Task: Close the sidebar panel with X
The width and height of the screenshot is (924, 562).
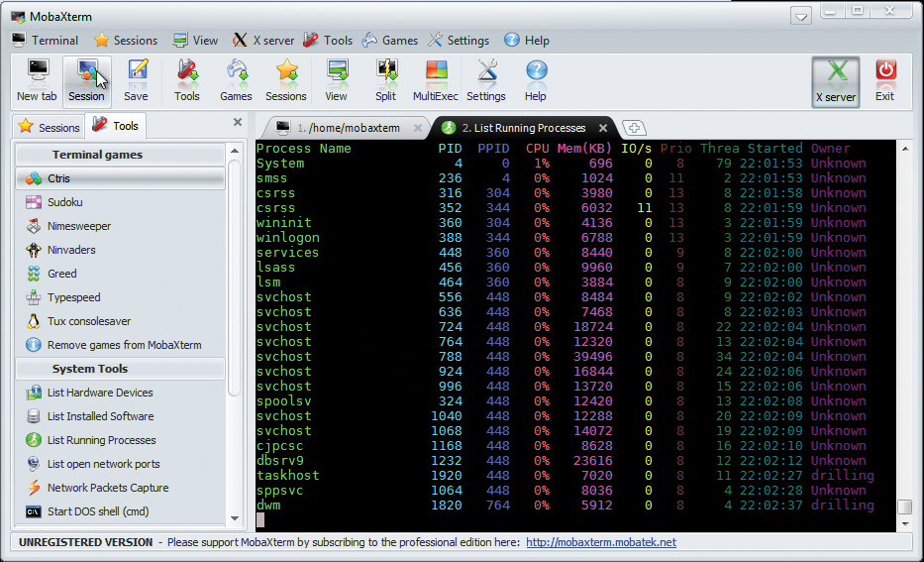Action: (x=238, y=122)
